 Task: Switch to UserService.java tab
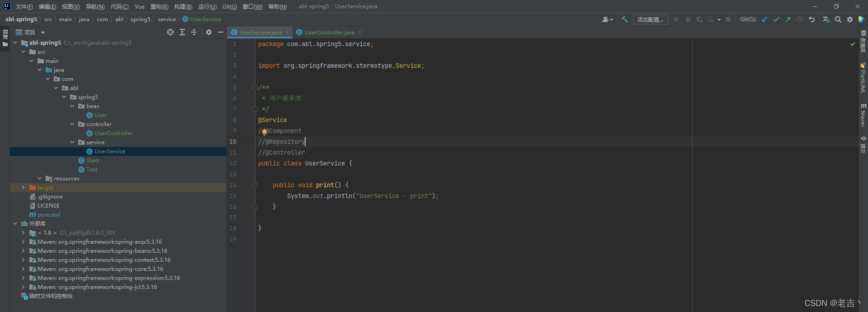pyautogui.click(x=260, y=32)
